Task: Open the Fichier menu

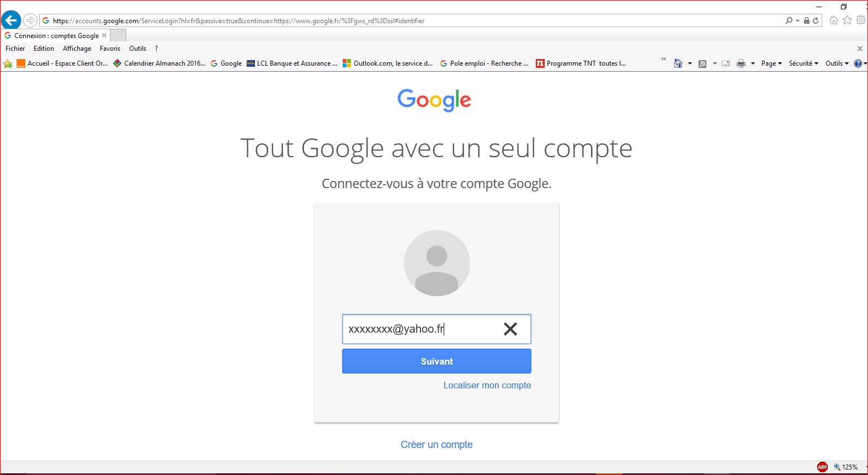Action: click(15, 49)
